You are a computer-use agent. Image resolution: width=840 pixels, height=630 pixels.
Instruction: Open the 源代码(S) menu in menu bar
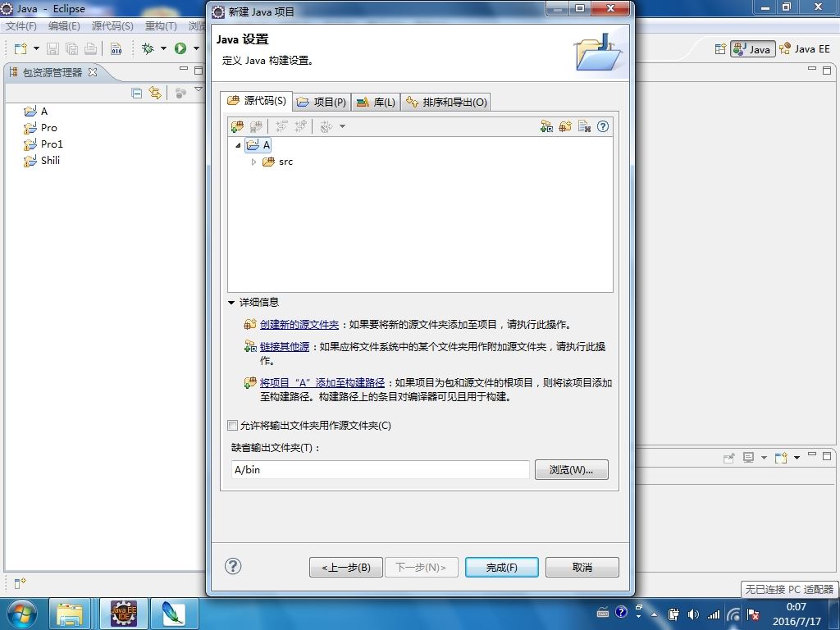pos(112,25)
